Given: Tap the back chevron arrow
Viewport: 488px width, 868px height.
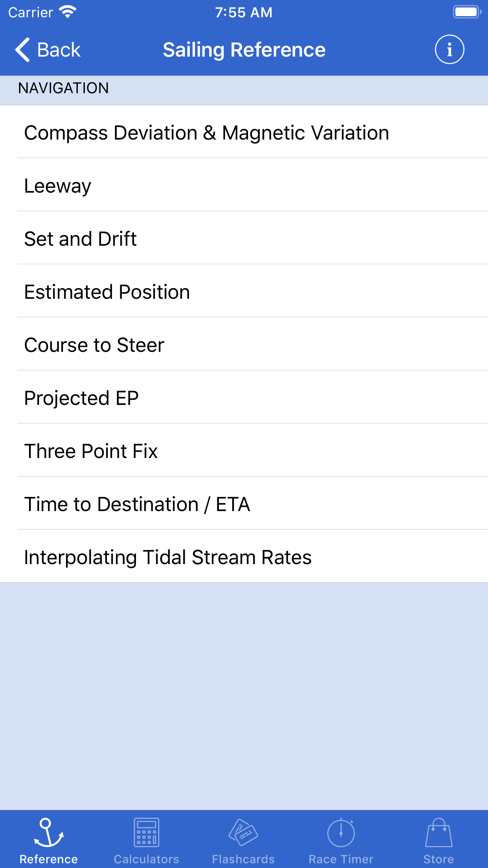Looking at the screenshot, I should click(23, 50).
